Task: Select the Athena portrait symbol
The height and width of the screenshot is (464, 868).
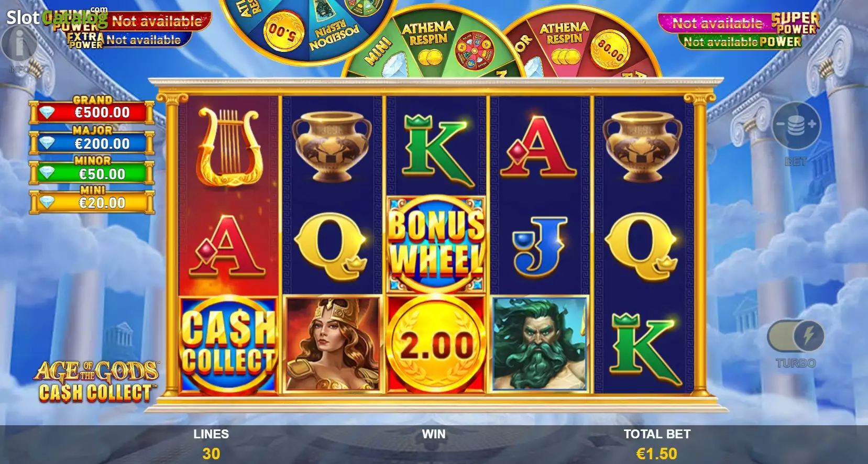Action: (x=332, y=344)
